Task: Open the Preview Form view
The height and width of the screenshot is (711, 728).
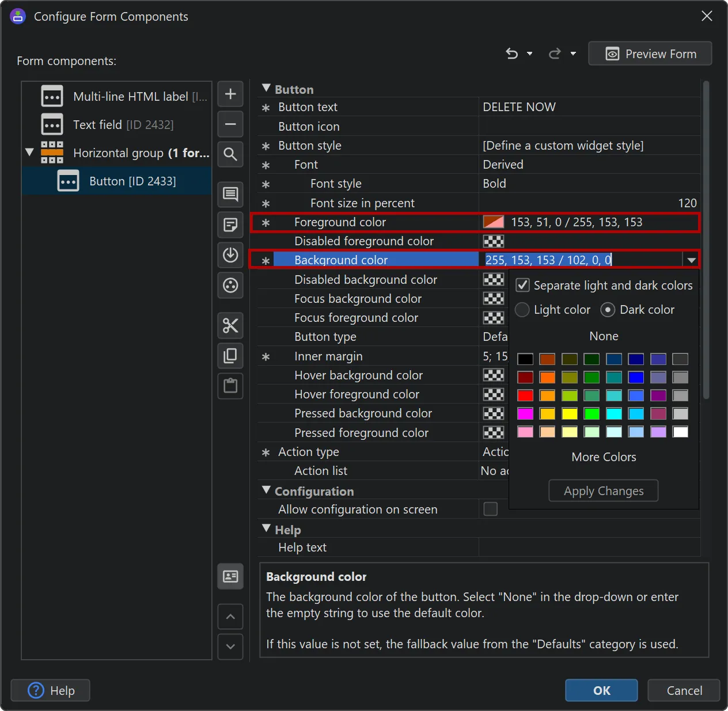Action: tap(650, 54)
